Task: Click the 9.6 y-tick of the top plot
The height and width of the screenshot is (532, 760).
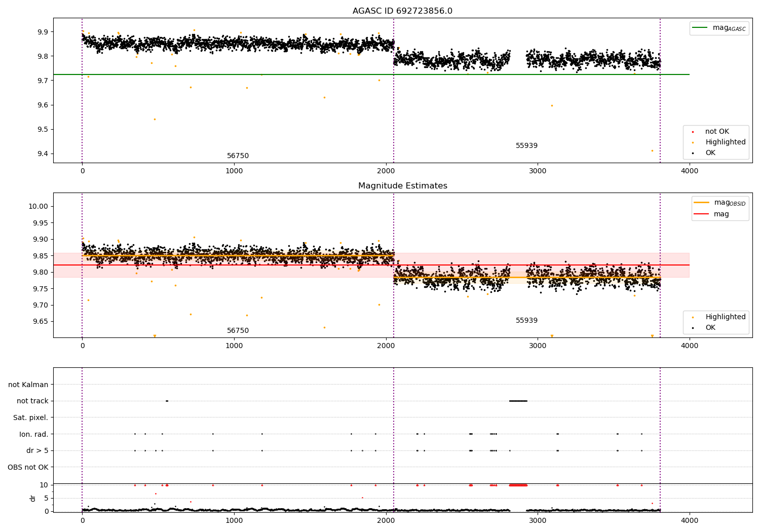Action: pyautogui.click(x=43, y=105)
